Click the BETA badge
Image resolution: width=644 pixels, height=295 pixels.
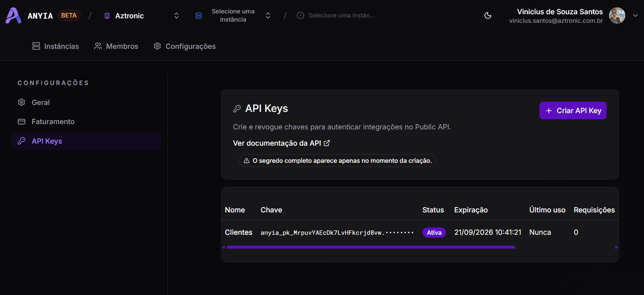tap(69, 15)
